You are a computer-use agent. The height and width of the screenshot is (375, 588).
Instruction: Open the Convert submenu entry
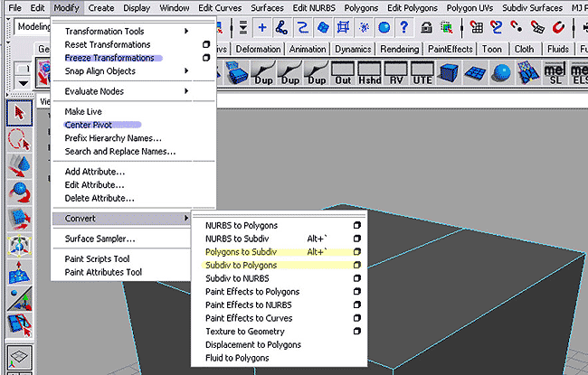click(x=121, y=219)
